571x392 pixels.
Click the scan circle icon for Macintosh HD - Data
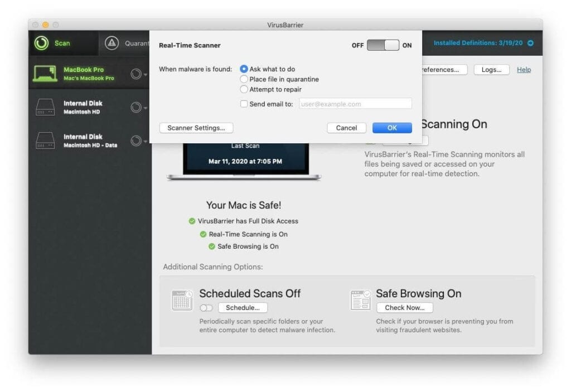click(x=136, y=141)
